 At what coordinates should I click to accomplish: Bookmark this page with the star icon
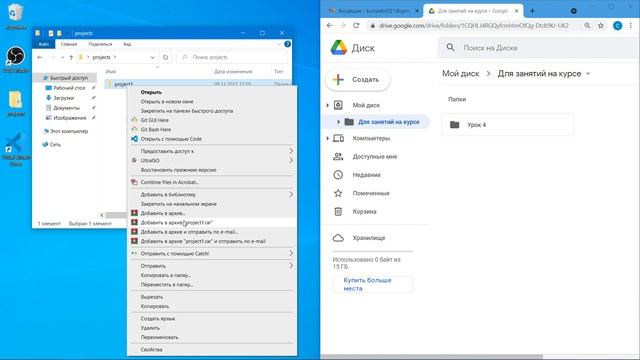pyautogui.click(x=601, y=25)
